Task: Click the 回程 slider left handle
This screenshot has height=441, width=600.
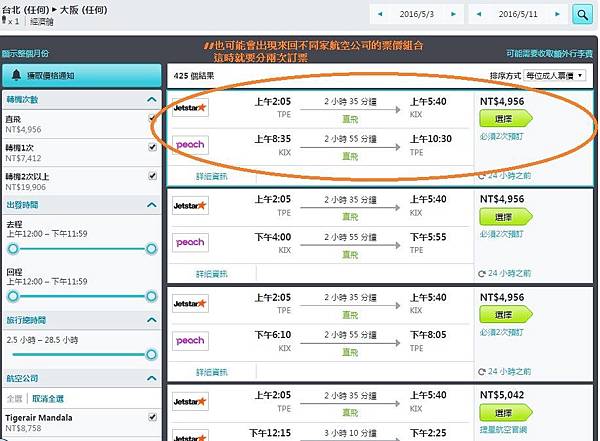Action: [x=13, y=296]
